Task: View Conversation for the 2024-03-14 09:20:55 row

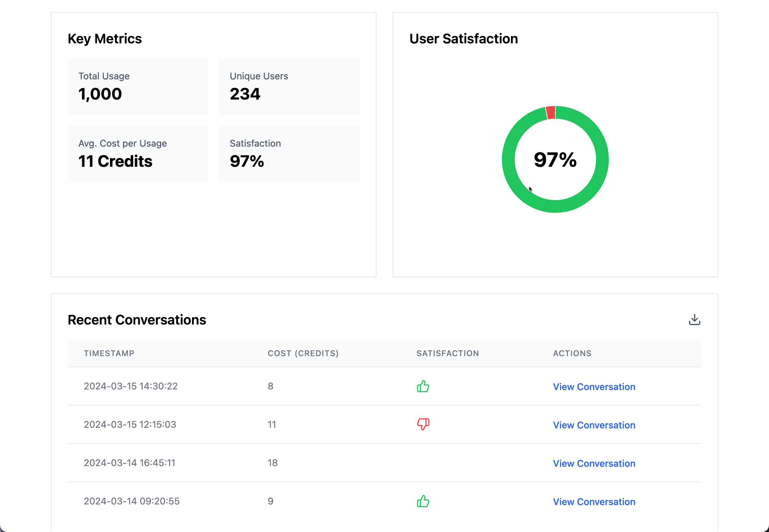Action: [594, 501]
